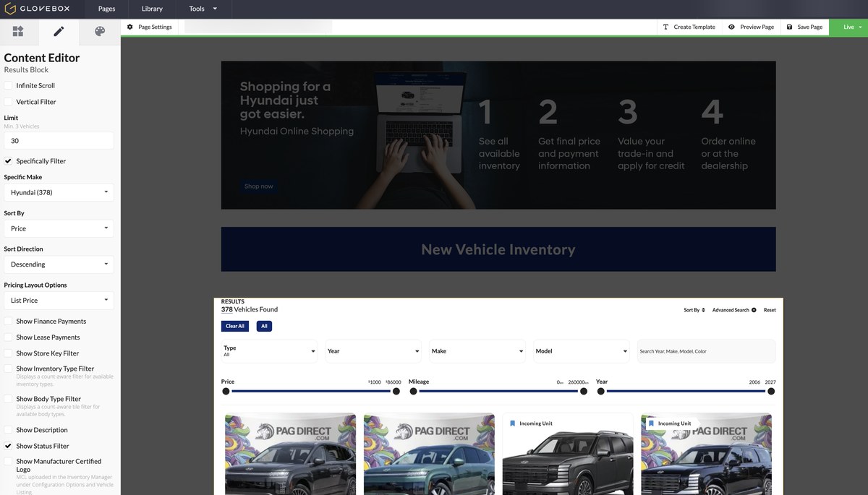868x495 pixels.
Task: Click the Sort By arrows icon in results
Action: pos(703,310)
